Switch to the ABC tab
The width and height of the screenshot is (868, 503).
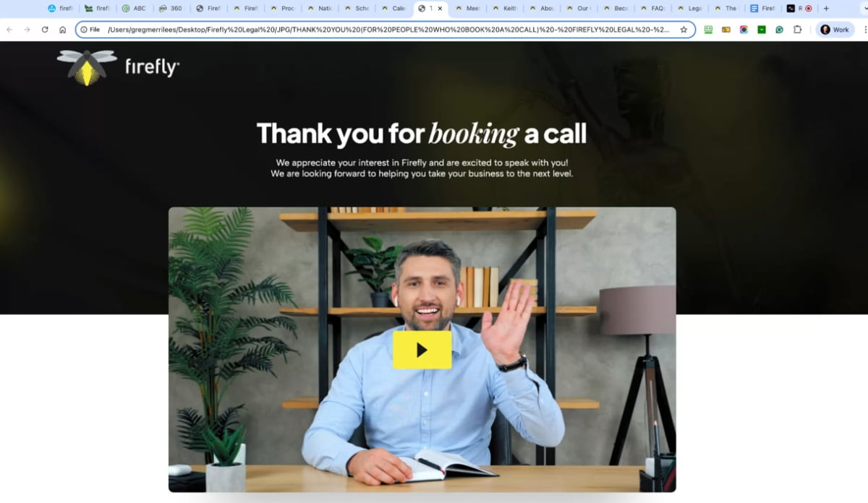[134, 9]
